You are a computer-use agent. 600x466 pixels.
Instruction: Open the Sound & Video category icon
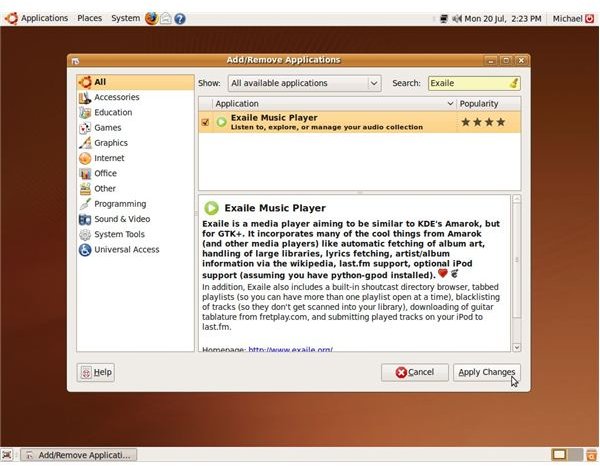pyautogui.click(x=85, y=219)
